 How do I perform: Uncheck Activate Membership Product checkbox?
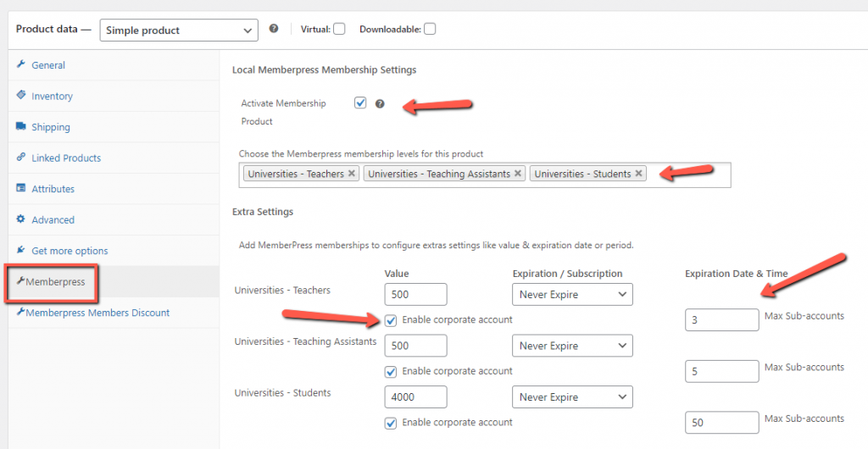coord(360,103)
